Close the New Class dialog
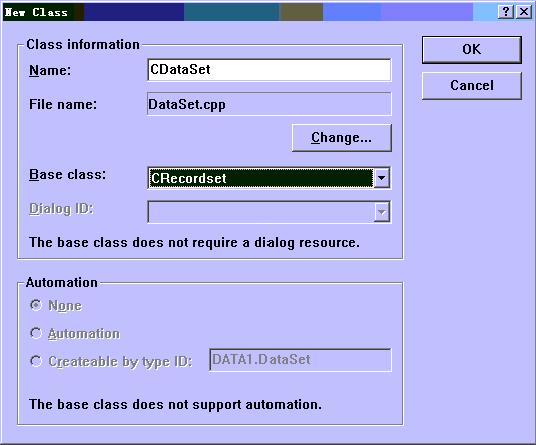The height and width of the screenshot is (445, 536). pyautogui.click(x=524, y=12)
